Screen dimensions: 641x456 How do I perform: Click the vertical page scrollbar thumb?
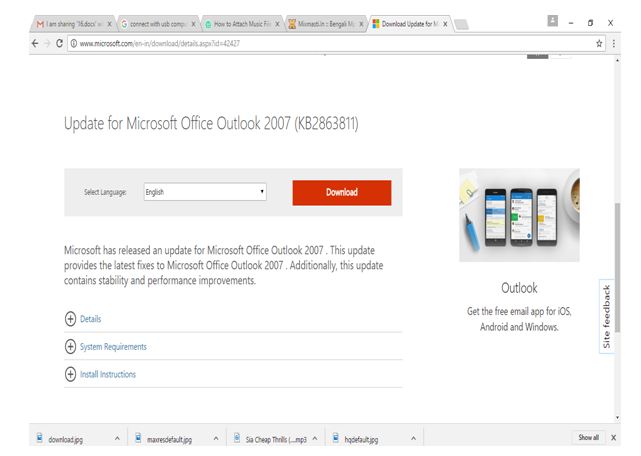pyautogui.click(x=617, y=267)
